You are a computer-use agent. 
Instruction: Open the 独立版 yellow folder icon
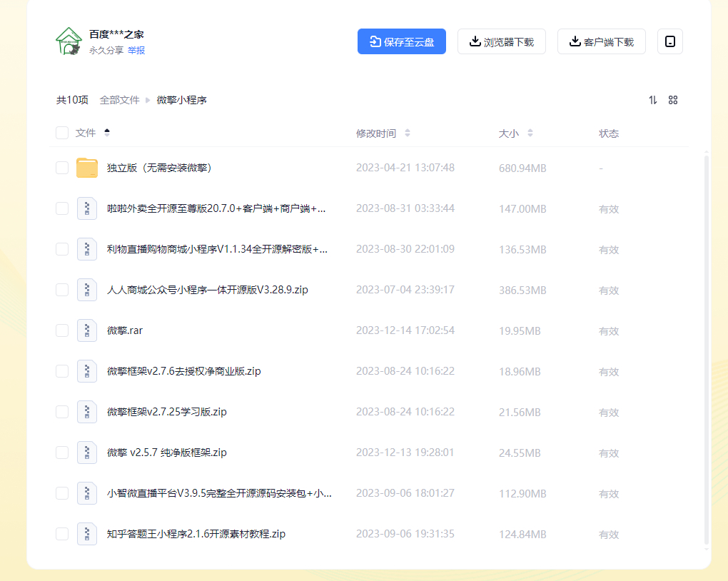pyautogui.click(x=87, y=168)
